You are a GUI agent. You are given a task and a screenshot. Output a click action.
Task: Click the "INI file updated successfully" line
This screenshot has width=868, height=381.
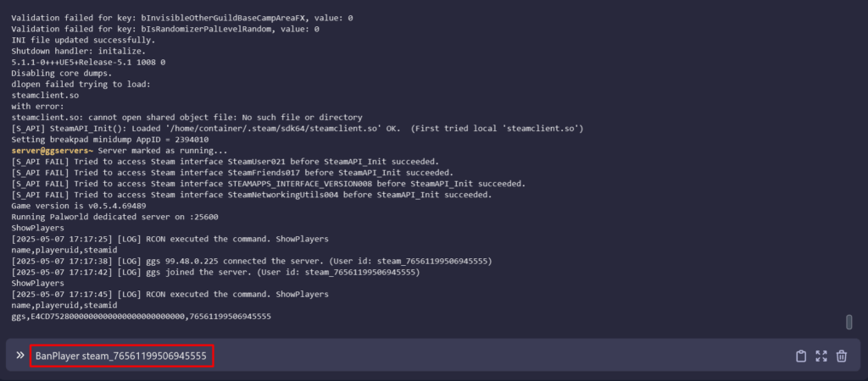[x=71, y=40]
